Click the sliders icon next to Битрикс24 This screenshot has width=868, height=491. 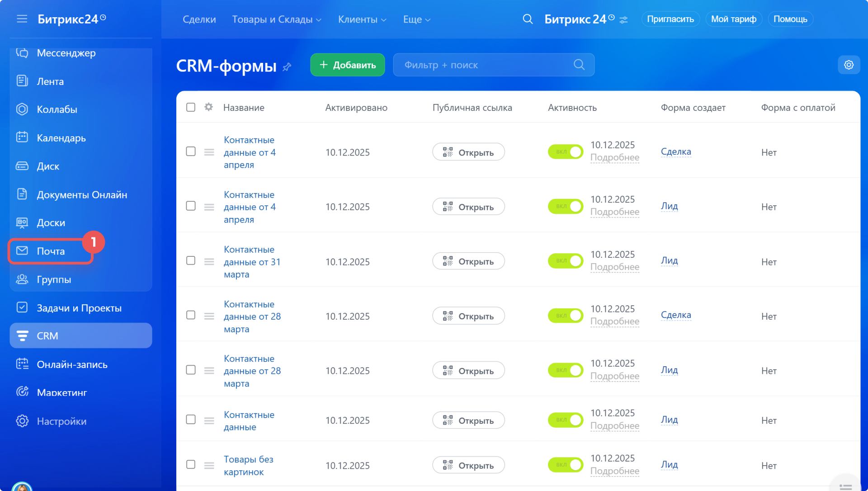[624, 20]
